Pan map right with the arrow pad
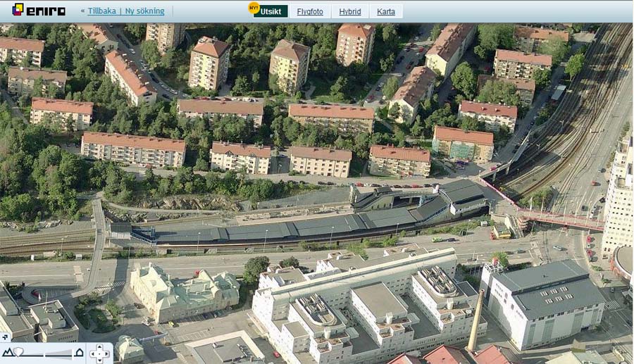Viewport: 634px width, 364px height. tap(106, 354)
